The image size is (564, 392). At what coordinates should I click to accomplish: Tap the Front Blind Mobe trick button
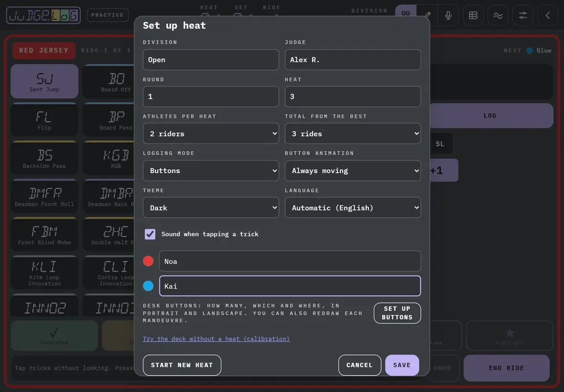click(44, 234)
